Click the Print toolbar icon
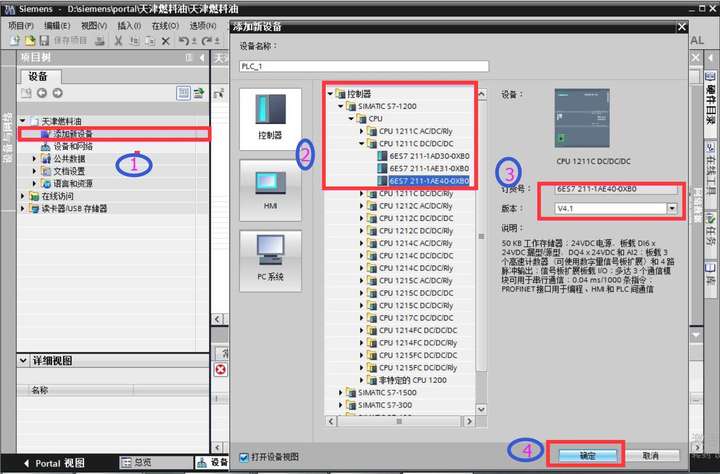Viewport: 720px width, 474px height. pyautogui.click(x=100, y=41)
